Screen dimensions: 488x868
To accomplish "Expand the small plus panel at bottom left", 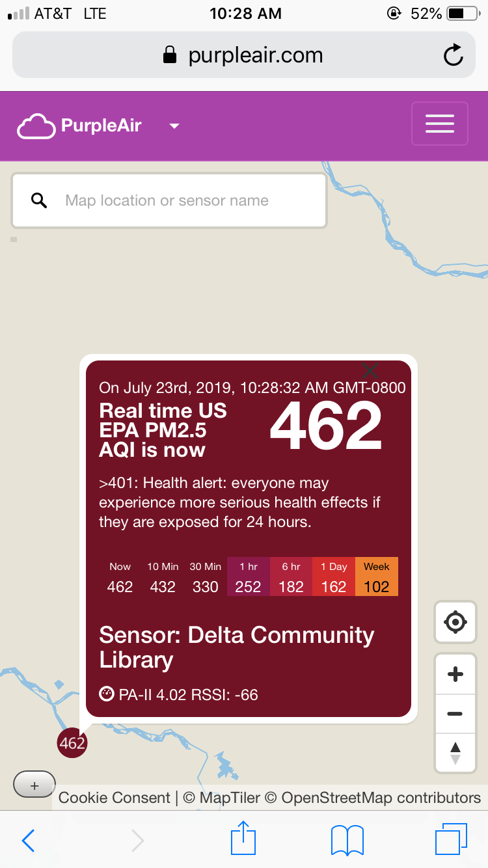I will (x=34, y=785).
